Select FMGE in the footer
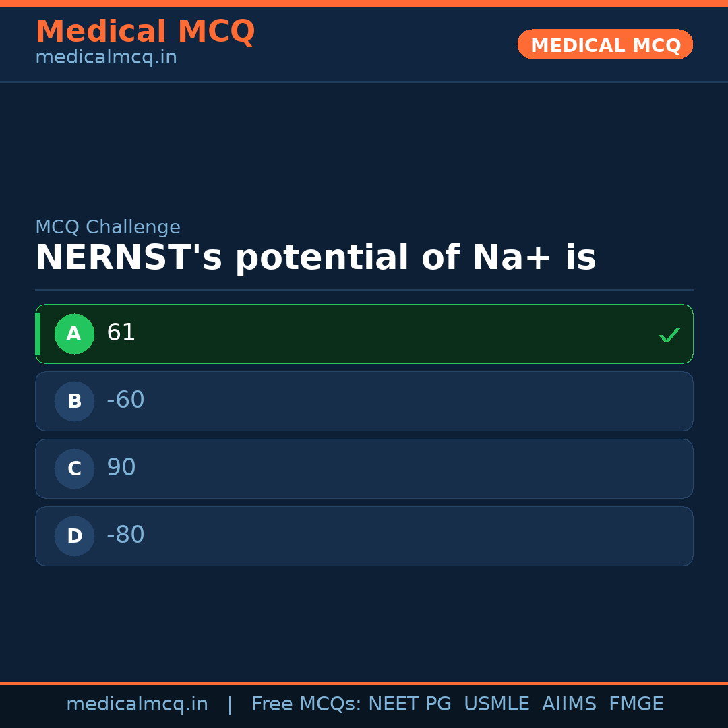 point(636,704)
